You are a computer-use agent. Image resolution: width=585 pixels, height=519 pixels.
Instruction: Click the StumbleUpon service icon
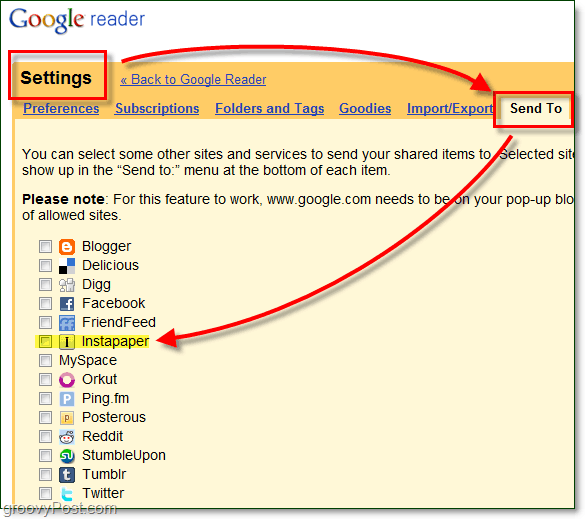coord(67,456)
